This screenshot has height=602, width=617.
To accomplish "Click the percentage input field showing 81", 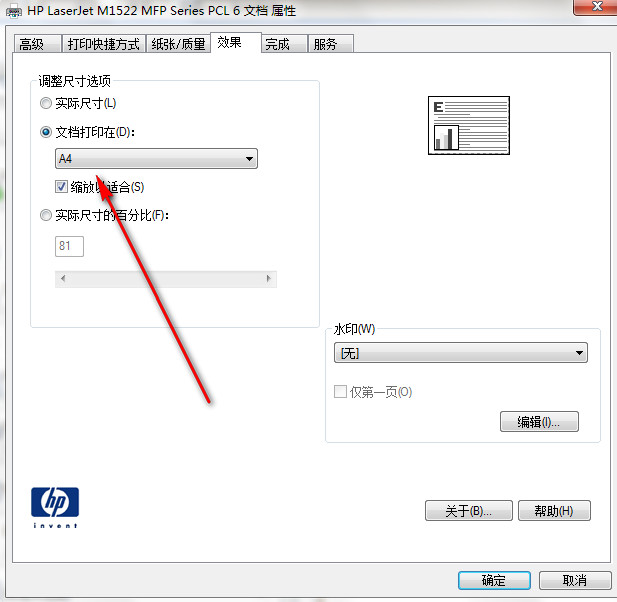I will click(69, 246).
